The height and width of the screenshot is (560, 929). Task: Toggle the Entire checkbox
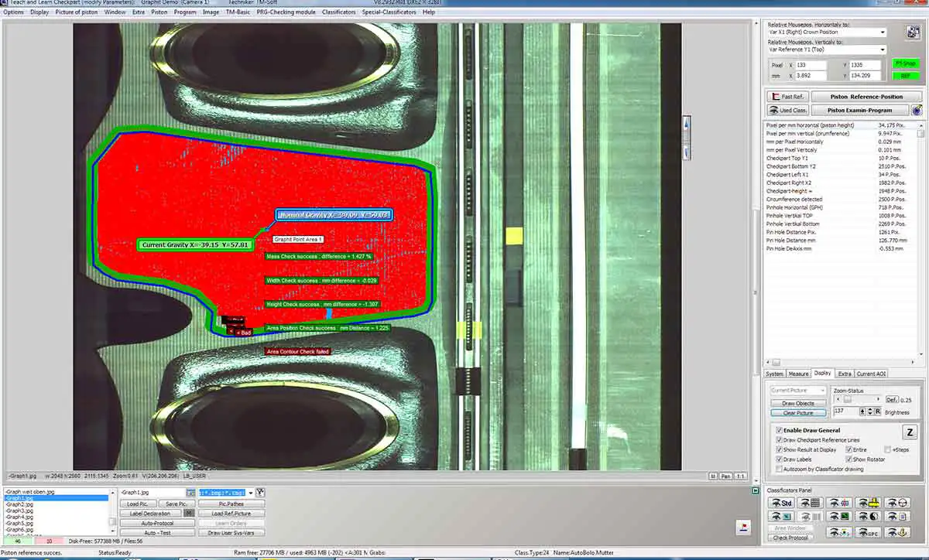pos(848,449)
